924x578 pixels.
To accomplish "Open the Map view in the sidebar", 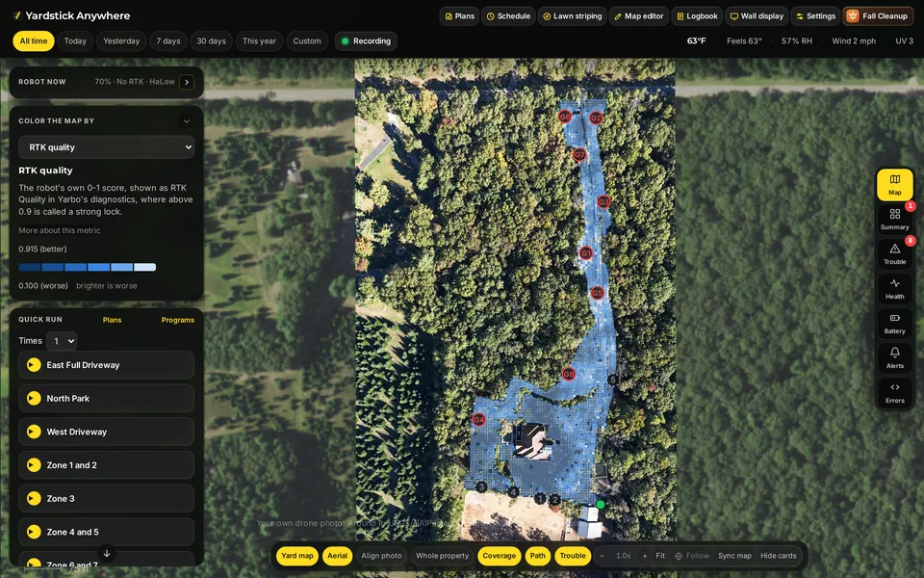I will [x=894, y=185].
